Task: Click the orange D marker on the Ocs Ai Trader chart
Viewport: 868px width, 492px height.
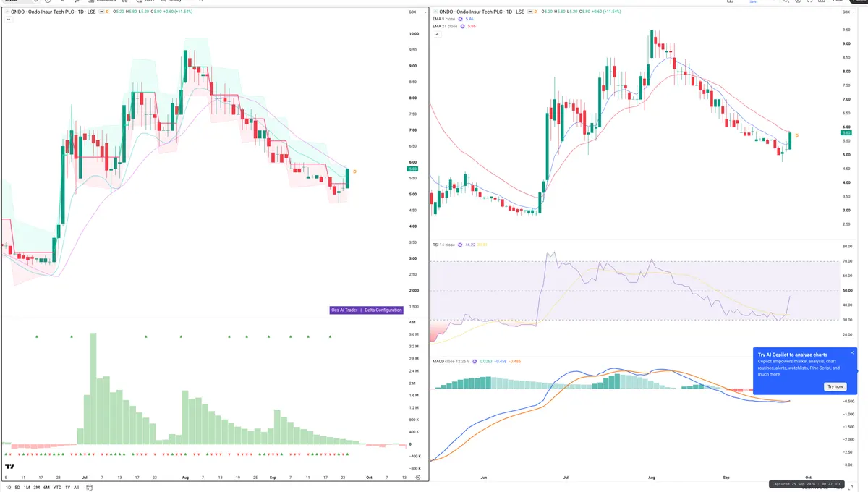Action: pyautogui.click(x=354, y=171)
